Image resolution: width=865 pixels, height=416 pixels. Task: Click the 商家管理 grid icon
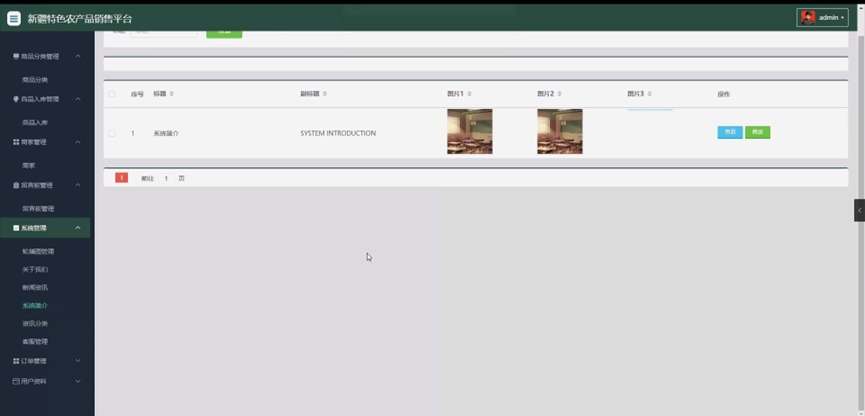[x=16, y=142]
